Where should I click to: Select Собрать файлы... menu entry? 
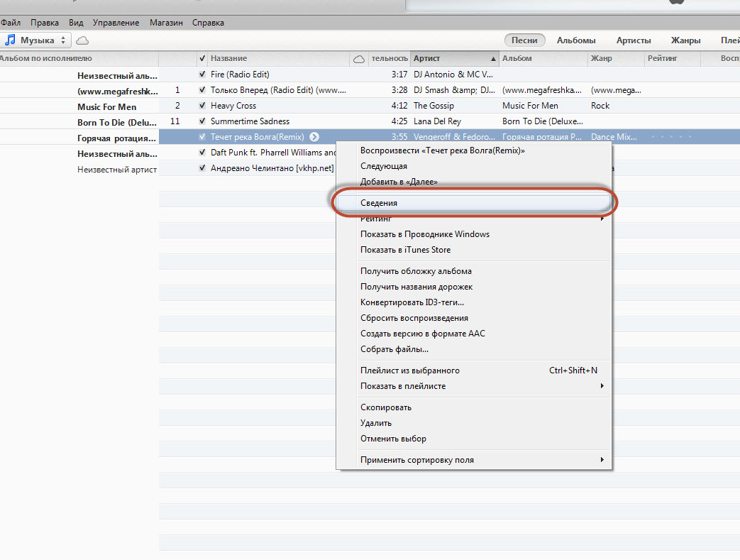click(474, 349)
